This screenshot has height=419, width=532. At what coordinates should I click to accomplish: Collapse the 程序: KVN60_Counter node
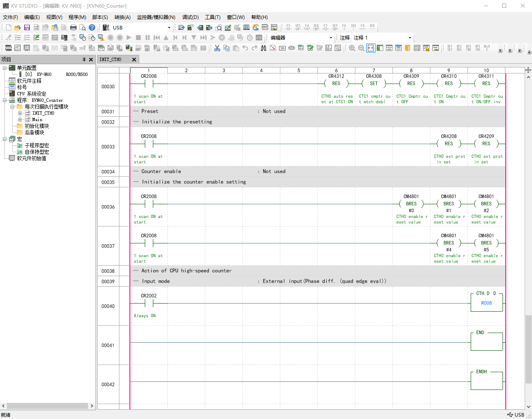point(4,100)
